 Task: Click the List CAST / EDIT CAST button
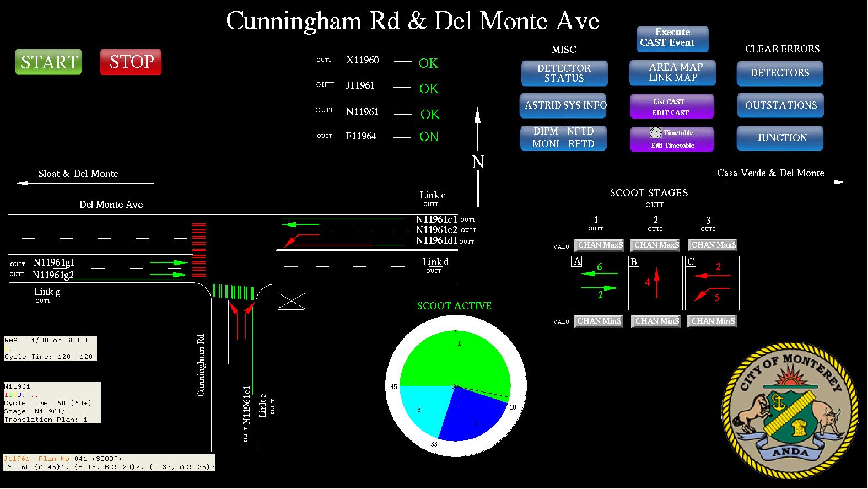pyautogui.click(x=671, y=106)
